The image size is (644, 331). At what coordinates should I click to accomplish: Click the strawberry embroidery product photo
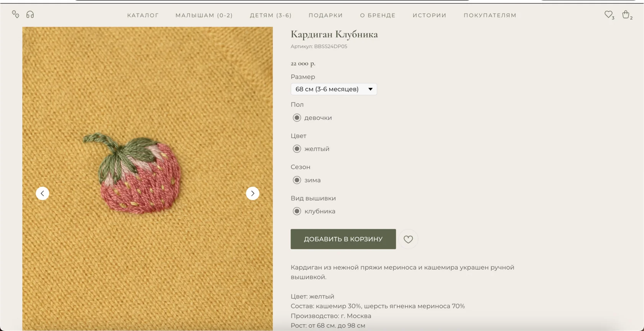[148, 179]
